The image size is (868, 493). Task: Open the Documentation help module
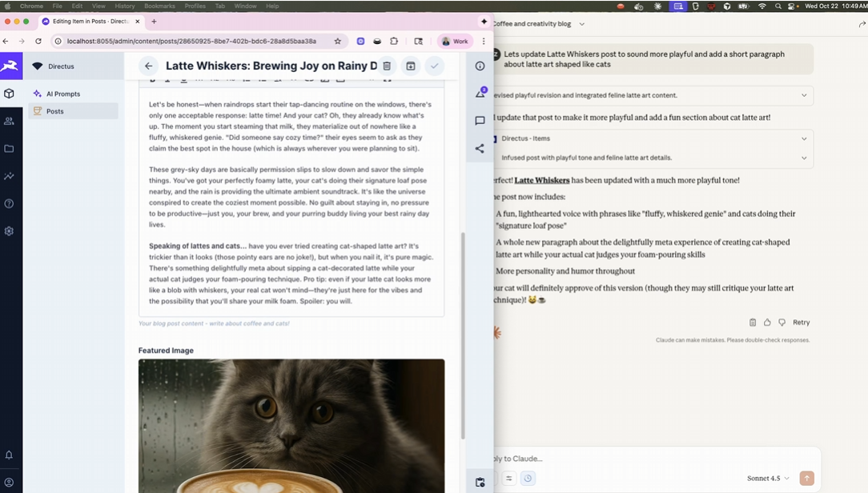tap(9, 203)
